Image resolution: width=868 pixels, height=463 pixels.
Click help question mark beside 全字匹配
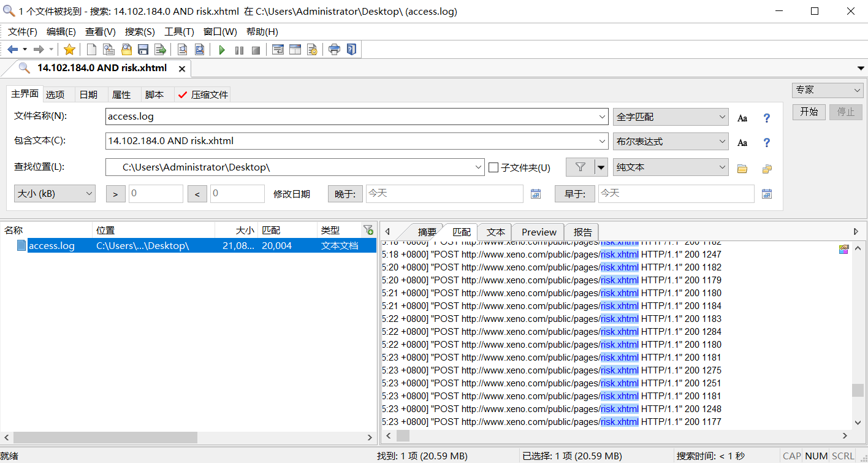click(766, 118)
